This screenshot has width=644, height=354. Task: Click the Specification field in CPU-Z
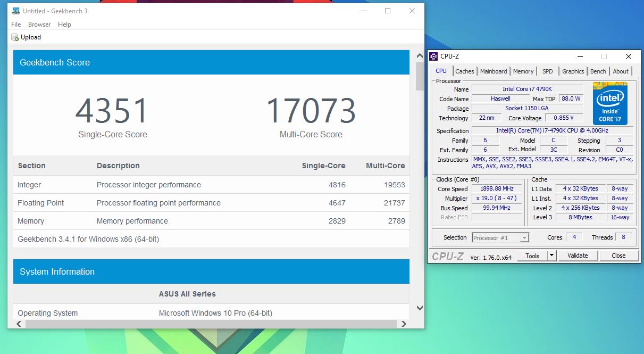[552, 130]
